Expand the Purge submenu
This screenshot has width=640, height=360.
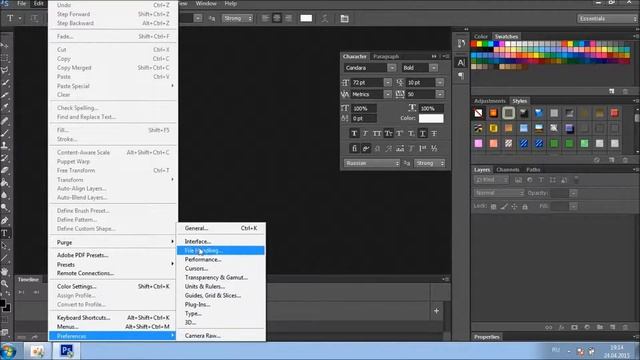click(113, 242)
